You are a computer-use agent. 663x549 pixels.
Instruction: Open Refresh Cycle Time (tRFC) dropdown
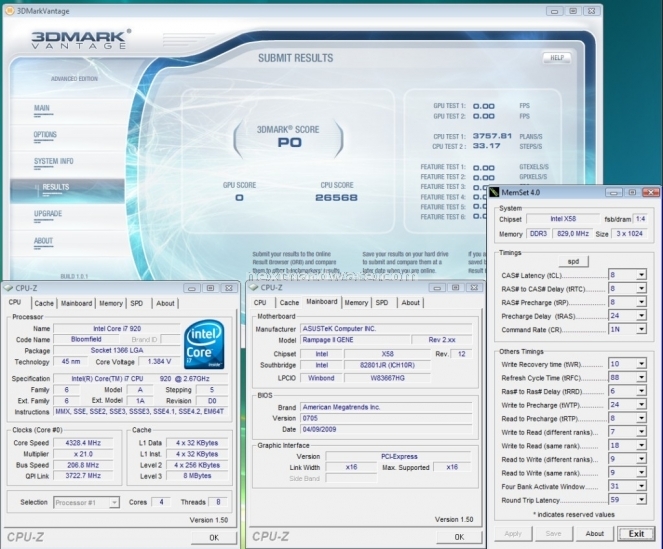point(641,377)
